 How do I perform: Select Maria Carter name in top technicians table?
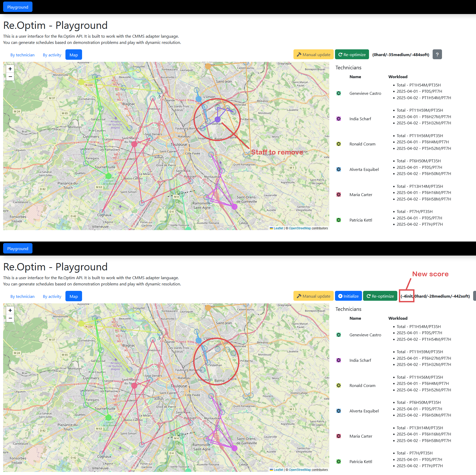click(361, 195)
